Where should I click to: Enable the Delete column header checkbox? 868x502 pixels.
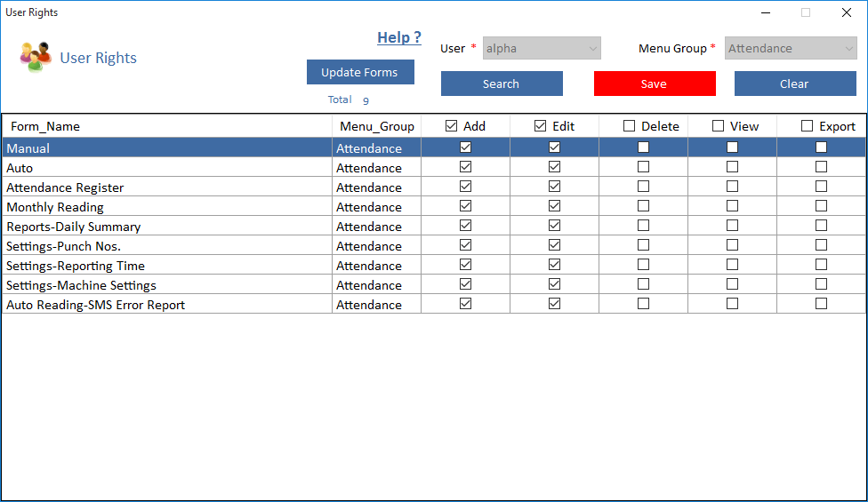pyautogui.click(x=630, y=126)
